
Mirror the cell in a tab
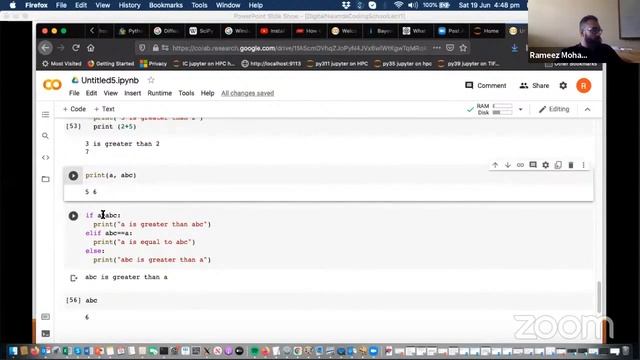click(x=558, y=165)
